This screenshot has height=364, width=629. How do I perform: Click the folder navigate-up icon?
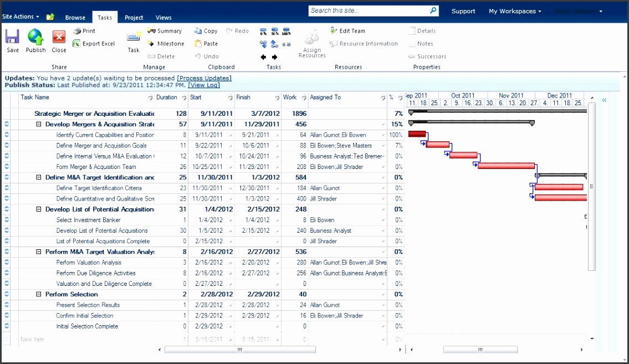pyautogui.click(x=50, y=17)
